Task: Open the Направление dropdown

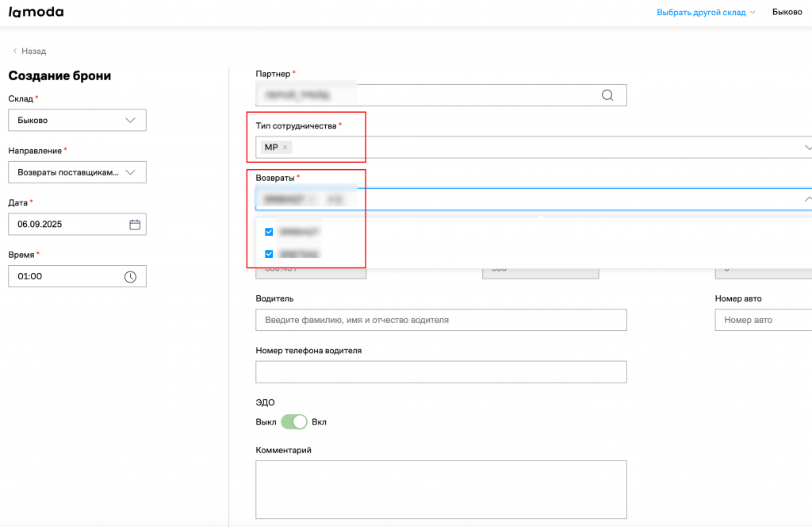Action: (77, 172)
